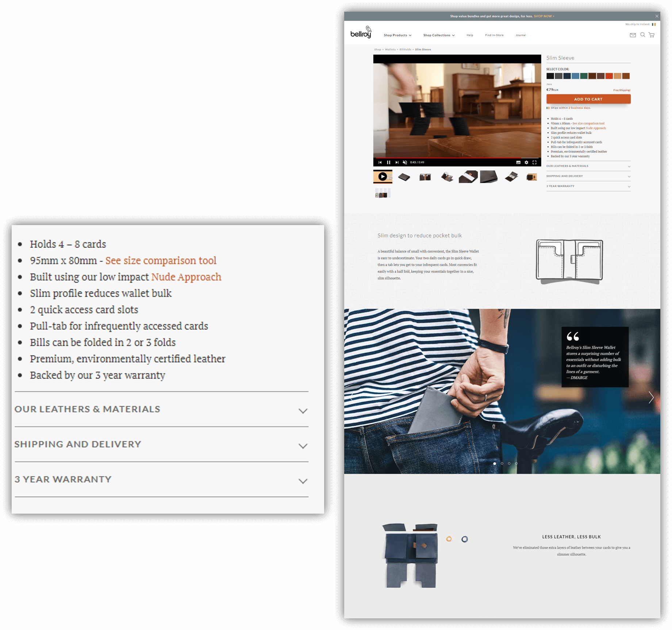This screenshot has height=630, width=672.
Task: Expand the Shop Products dropdown
Action: click(x=398, y=35)
